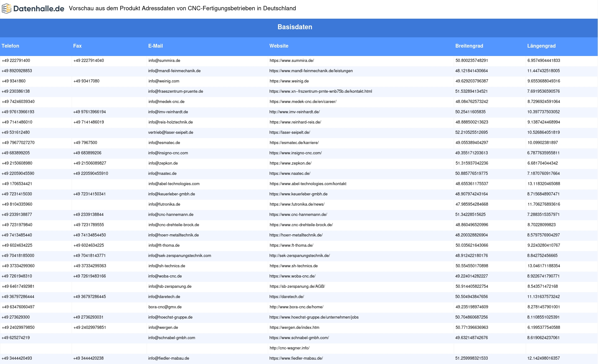The height and width of the screenshot is (364, 598).
Task: Open the http://www.imv-reinhardt.de/ link
Action: point(295,112)
